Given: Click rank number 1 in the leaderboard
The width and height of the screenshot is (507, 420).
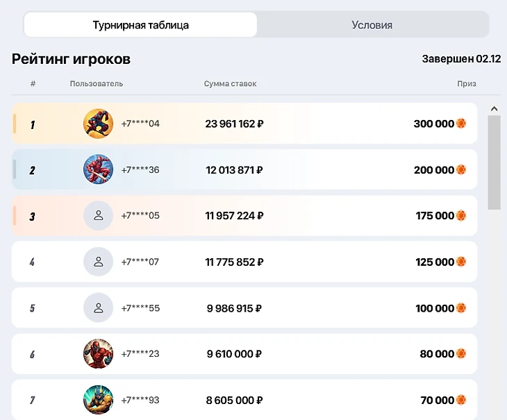Looking at the screenshot, I should pos(33,125).
